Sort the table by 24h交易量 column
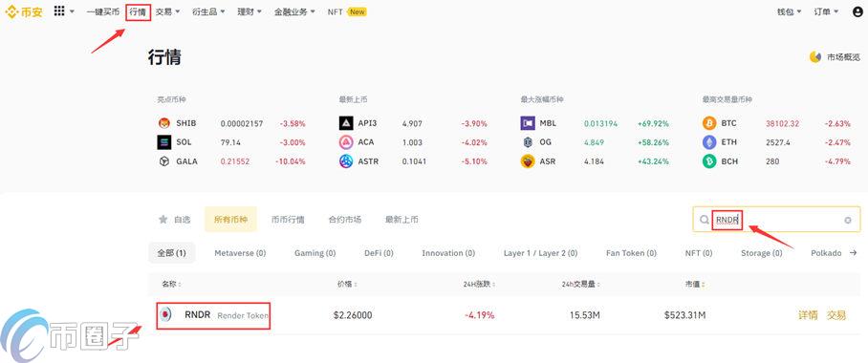The image size is (868, 363). pos(580,285)
